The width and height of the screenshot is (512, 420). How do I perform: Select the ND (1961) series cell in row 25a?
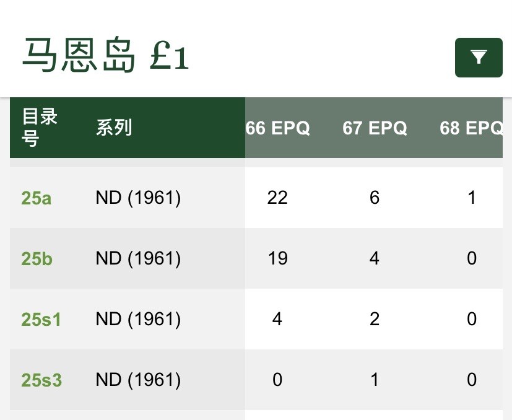coord(137,198)
